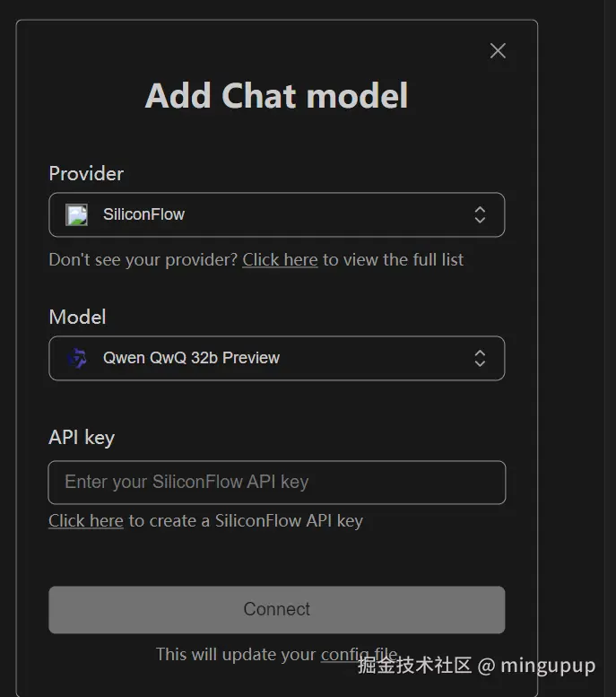Click the mingupup watermark text

(x=548, y=666)
